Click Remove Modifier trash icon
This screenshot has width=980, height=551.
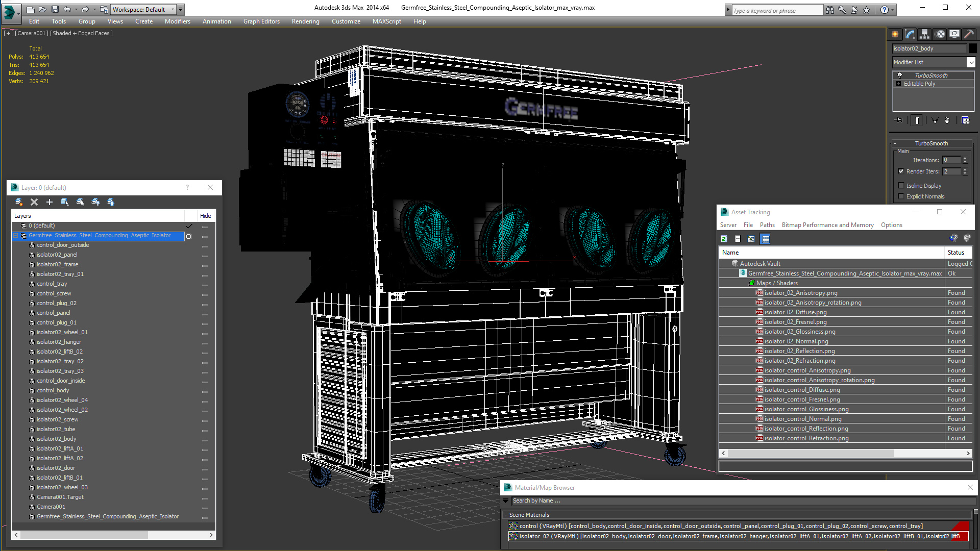[947, 120]
